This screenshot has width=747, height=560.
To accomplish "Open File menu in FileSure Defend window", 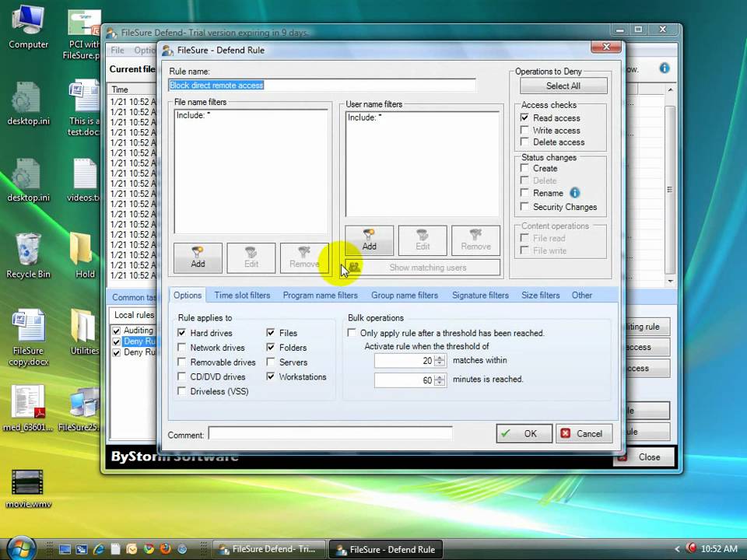I will coord(117,50).
